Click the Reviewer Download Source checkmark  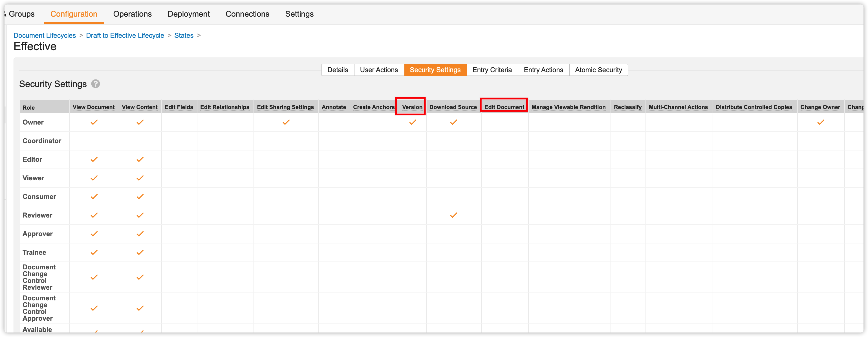[x=453, y=215]
